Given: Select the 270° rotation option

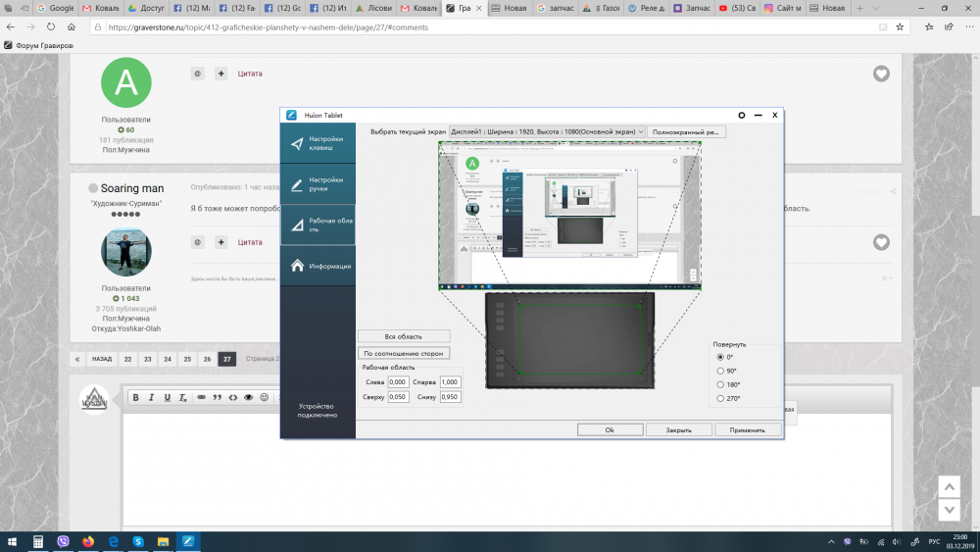Looking at the screenshot, I should pyautogui.click(x=720, y=398).
